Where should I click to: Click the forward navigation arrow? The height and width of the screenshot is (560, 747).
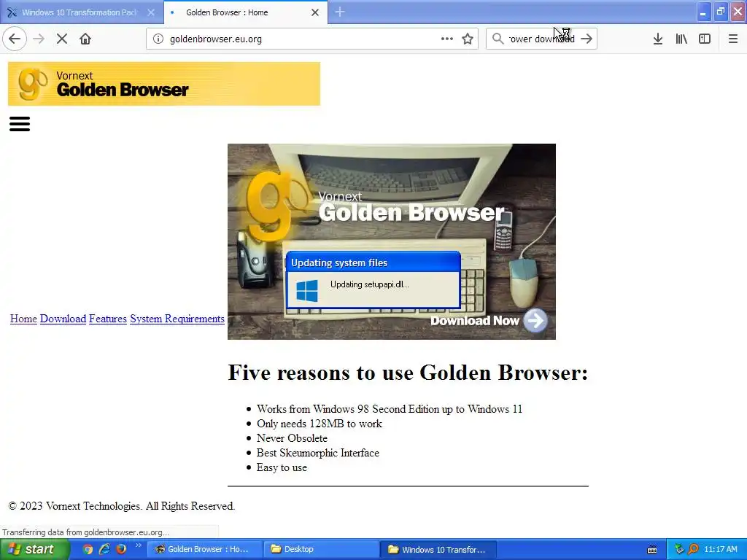(39, 39)
